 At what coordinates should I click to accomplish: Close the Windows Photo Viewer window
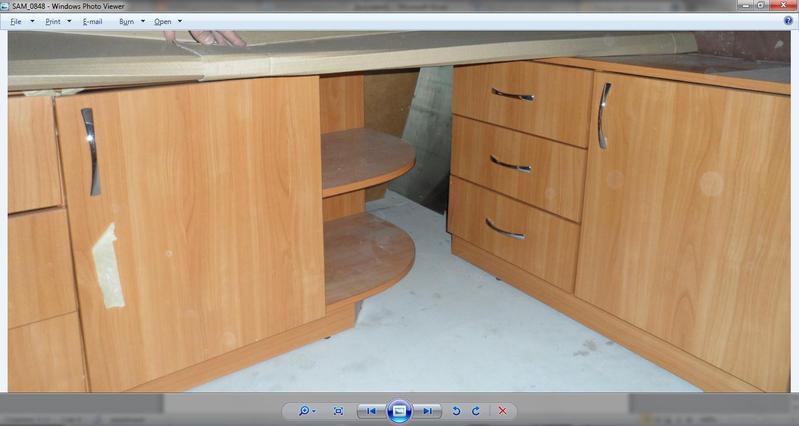[x=782, y=6]
